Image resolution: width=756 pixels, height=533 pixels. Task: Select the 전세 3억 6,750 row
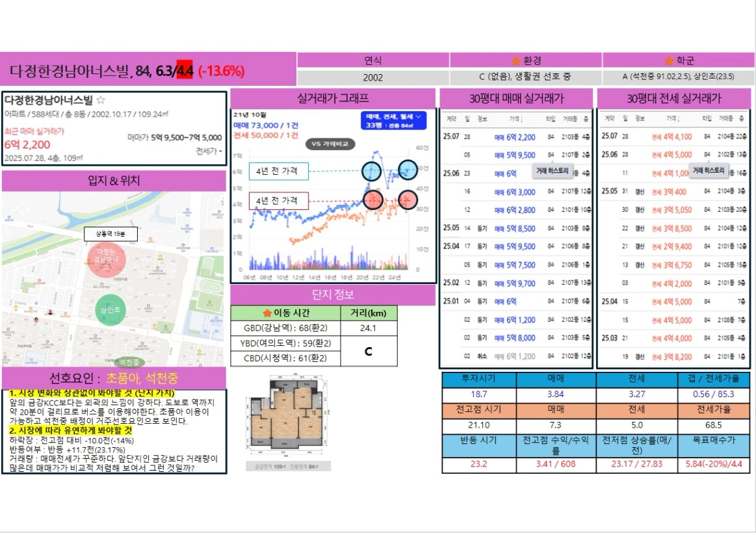[x=673, y=265]
